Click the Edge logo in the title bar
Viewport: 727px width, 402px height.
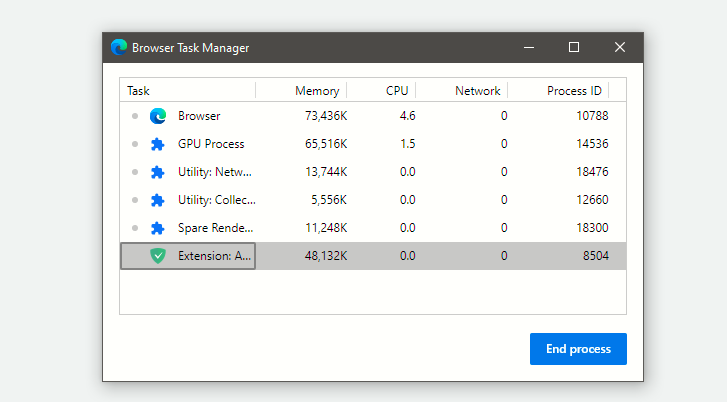click(x=119, y=47)
